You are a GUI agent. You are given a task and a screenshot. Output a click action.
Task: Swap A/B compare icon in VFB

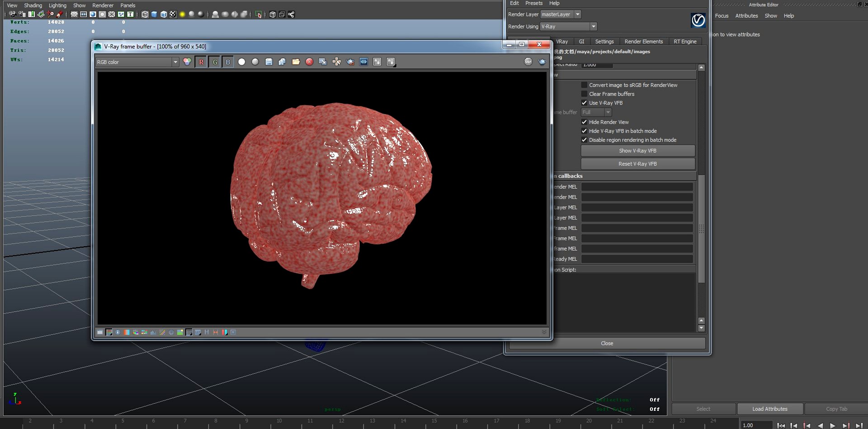coord(377,62)
